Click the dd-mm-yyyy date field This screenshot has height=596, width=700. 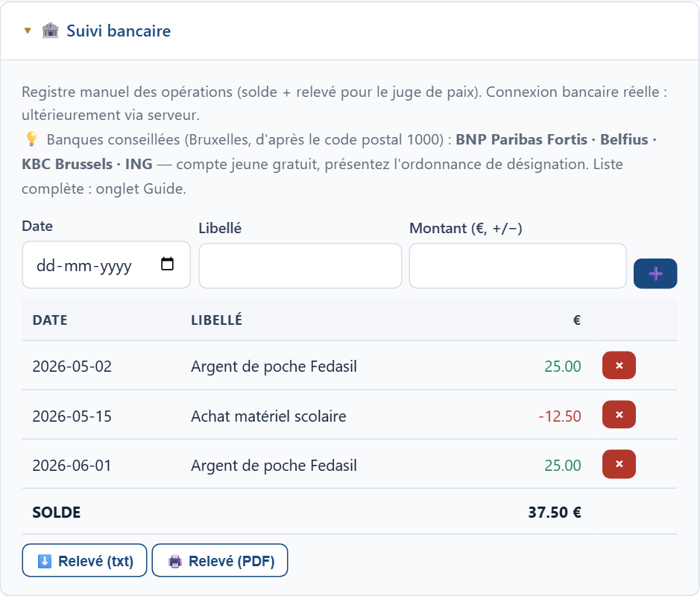[x=107, y=265]
